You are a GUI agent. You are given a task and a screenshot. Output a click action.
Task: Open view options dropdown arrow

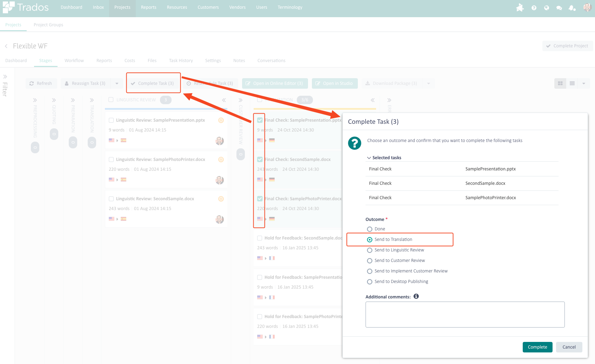[584, 83]
